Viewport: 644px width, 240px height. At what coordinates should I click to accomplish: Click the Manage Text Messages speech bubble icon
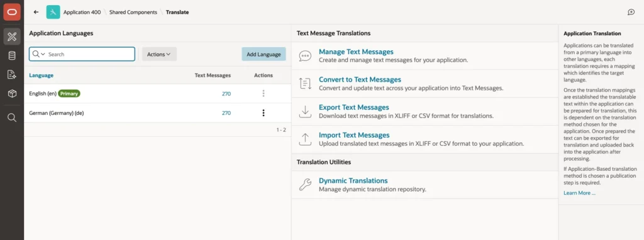[305, 56]
